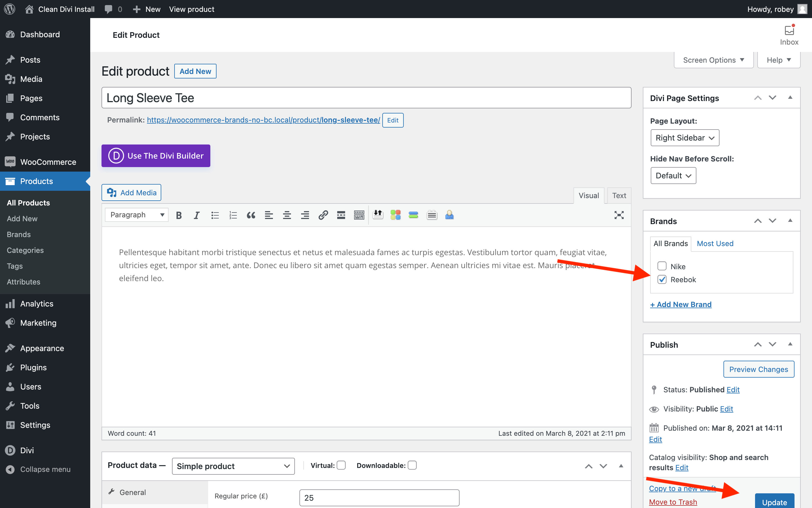Collapse the Divi Page Settings panel toggle
Viewport: 812px width, 508px height.
click(790, 98)
